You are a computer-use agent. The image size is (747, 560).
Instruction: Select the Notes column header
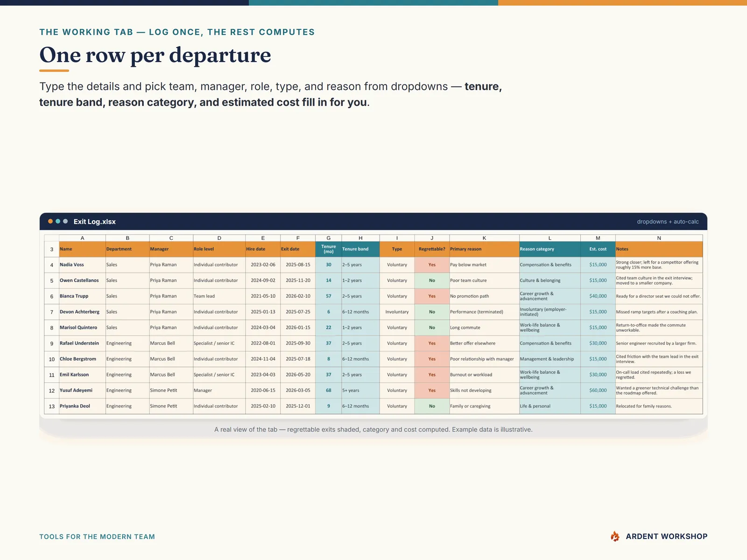[x=659, y=249]
